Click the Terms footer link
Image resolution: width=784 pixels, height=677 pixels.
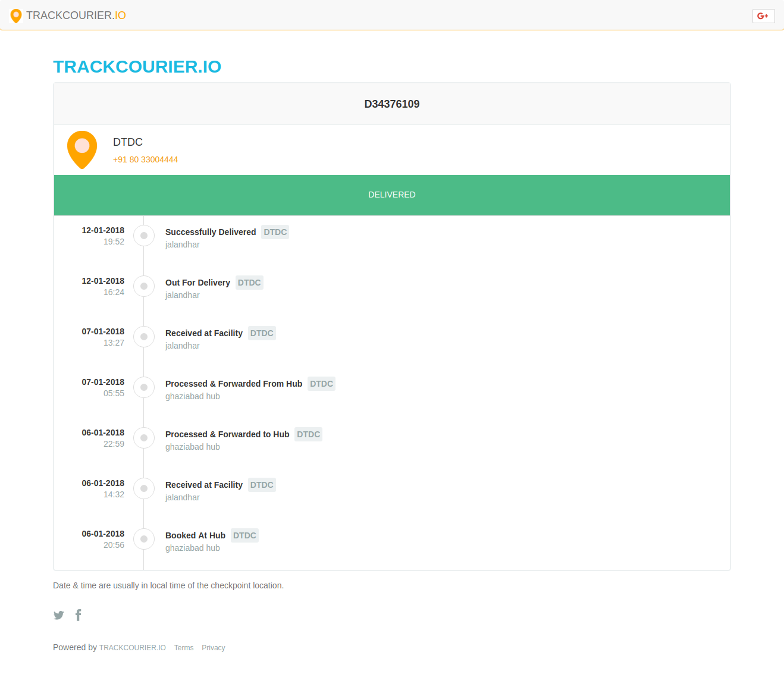[x=184, y=648]
